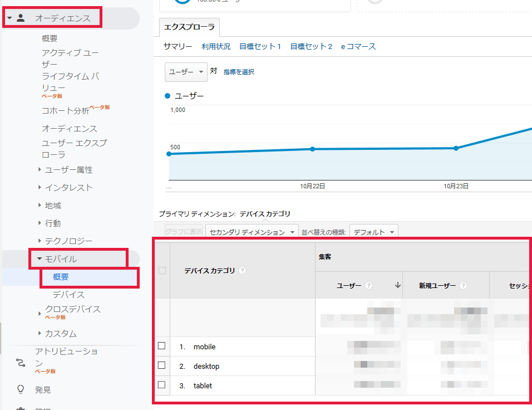Open the デフォルト sort type dropdown
The image size is (532, 410).
[x=373, y=232]
